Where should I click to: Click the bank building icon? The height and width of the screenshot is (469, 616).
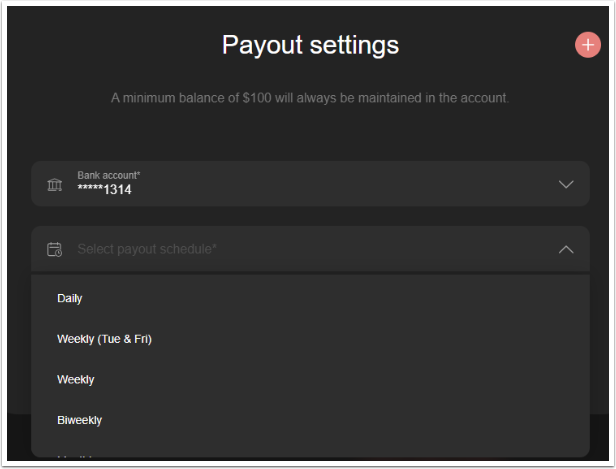(55, 184)
